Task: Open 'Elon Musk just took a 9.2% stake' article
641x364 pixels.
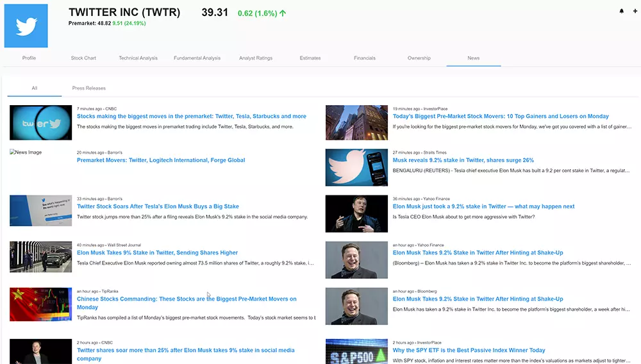Action: tap(483, 206)
